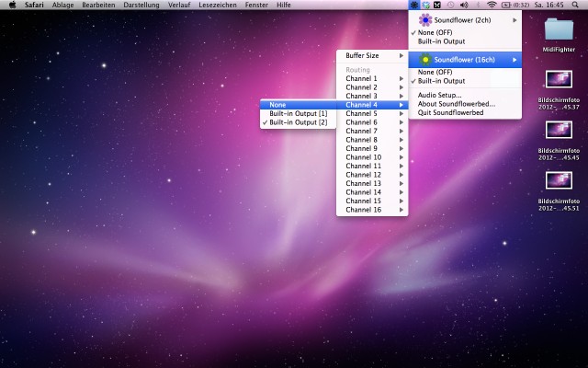This screenshot has width=588, height=368.
Task: Open the Darstellung menu
Action: 141,5
